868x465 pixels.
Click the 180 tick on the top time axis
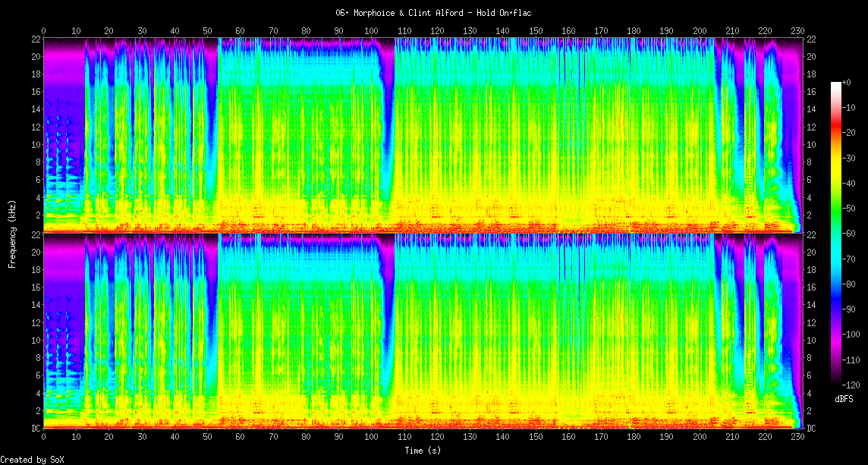click(x=634, y=30)
